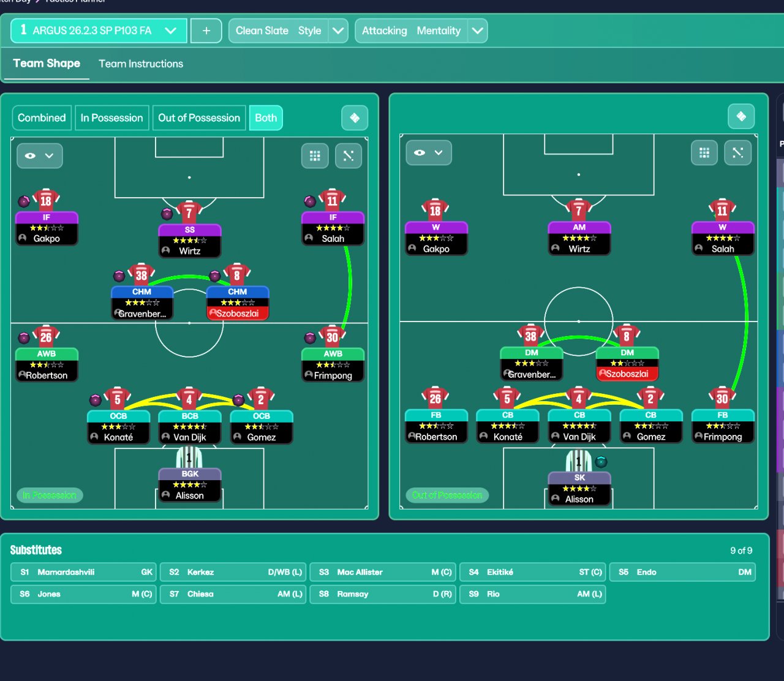Expand the Clean Slate Style dropdown arrow

coord(338,31)
